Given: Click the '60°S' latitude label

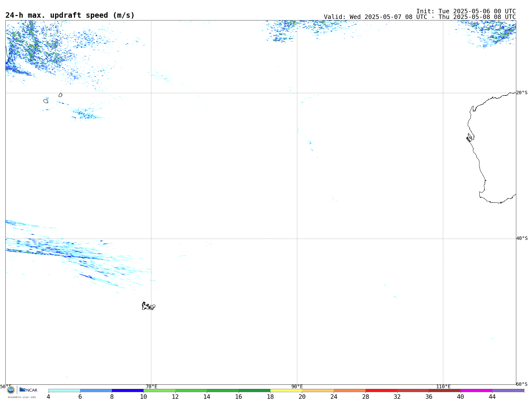Looking at the screenshot, I should 522,384.
